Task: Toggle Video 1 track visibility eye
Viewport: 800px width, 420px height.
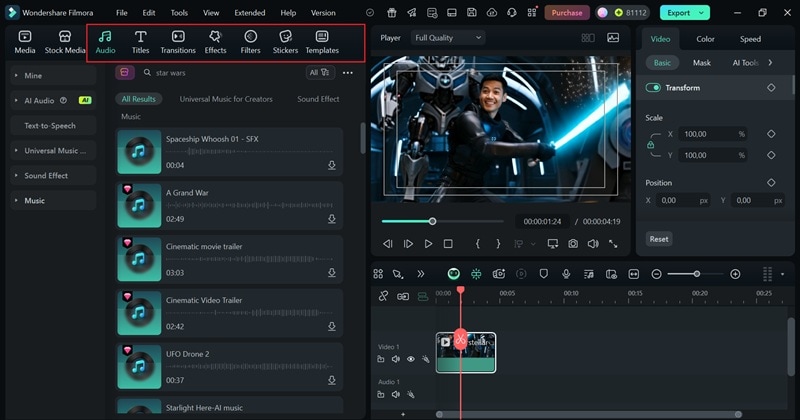Action: [x=411, y=359]
